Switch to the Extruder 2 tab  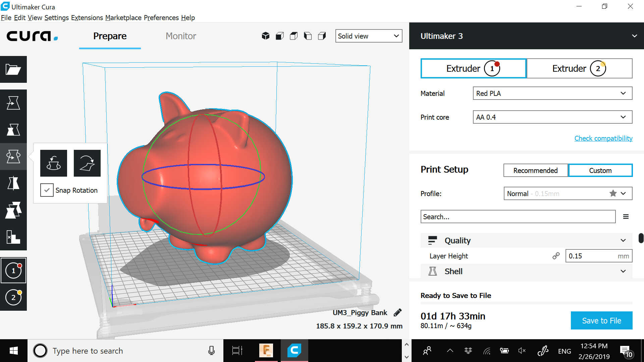pyautogui.click(x=579, y=68)
